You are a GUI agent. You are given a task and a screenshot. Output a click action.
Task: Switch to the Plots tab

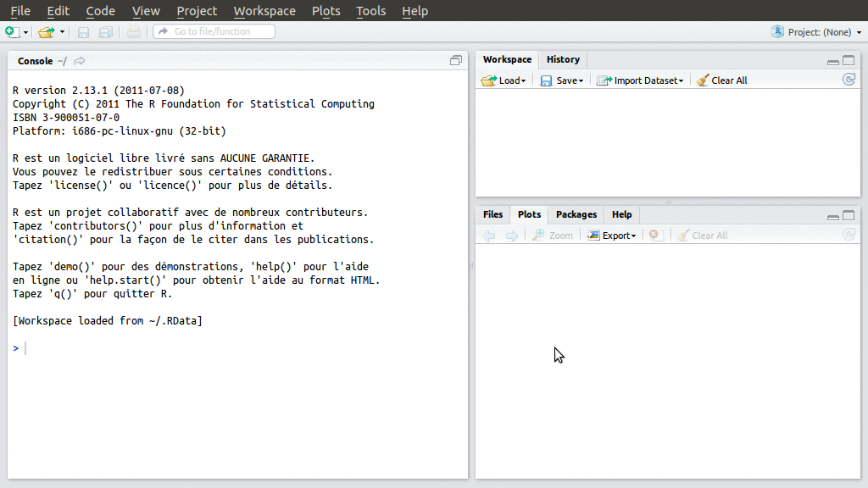coord(529,214)
